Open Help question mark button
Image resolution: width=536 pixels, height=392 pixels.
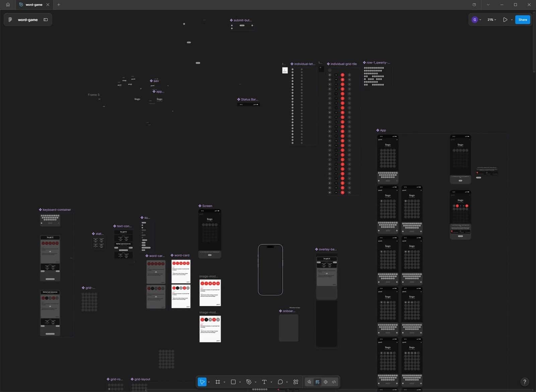coord(525,382)
